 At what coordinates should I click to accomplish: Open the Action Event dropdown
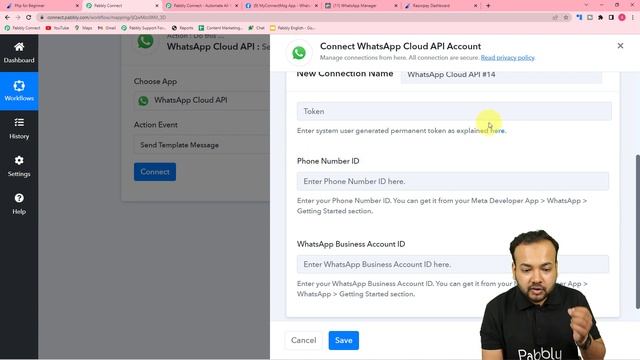(x=202, y=145)
